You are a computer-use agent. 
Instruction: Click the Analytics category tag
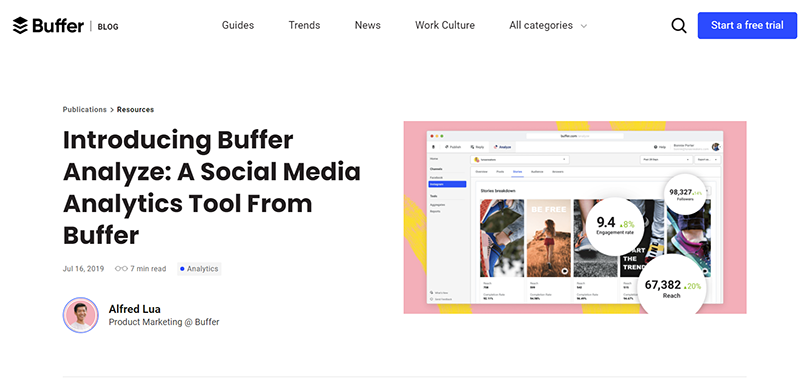[199, 269]
